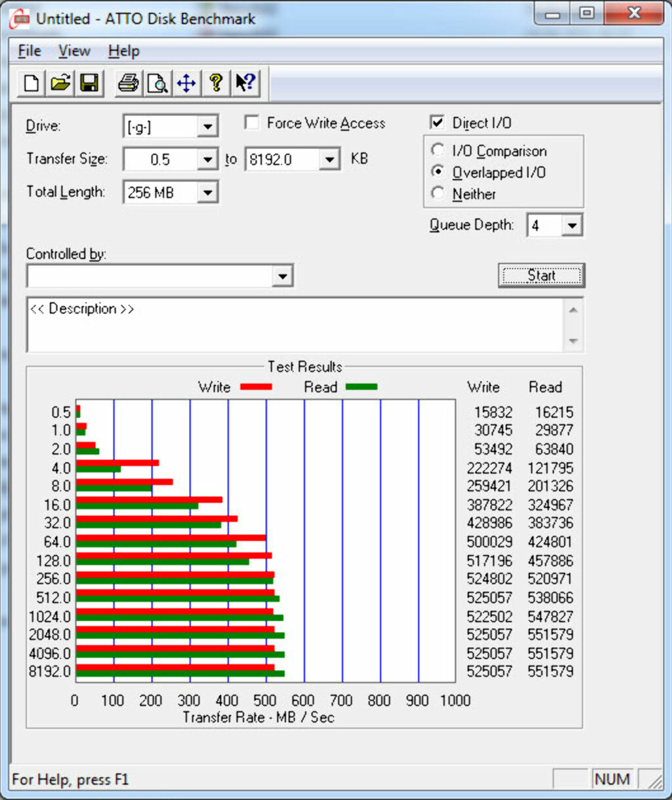Click the Write column header in results
Screen dimensions: 672x800
[x=484, y=387]
